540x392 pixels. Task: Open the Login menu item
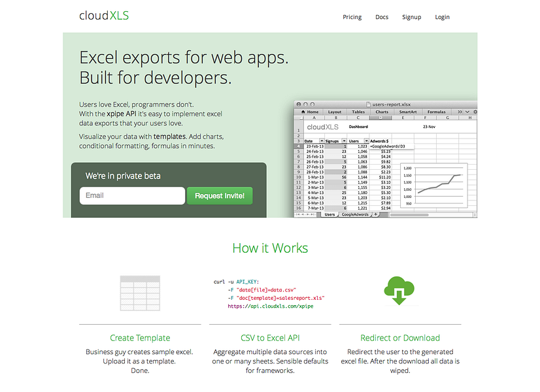point(442,17)
